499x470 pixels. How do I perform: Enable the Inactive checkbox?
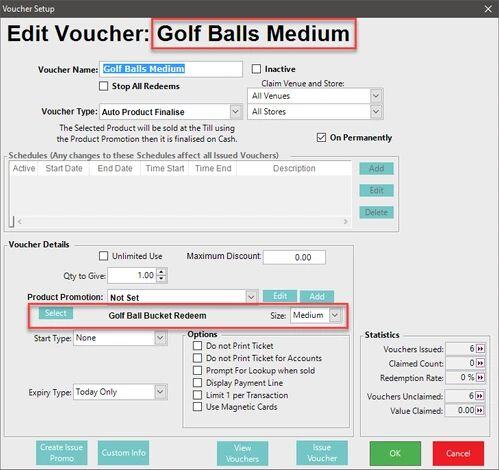click(x=256, y=69)
